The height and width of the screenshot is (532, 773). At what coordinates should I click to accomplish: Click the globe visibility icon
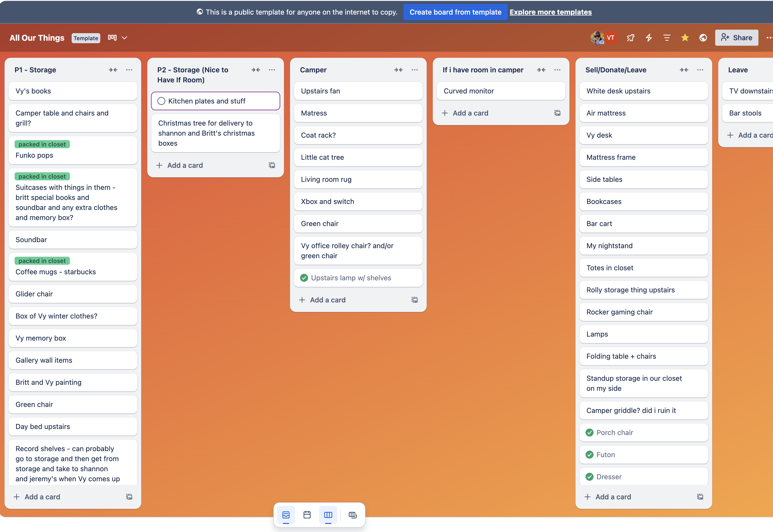(703, 38)
